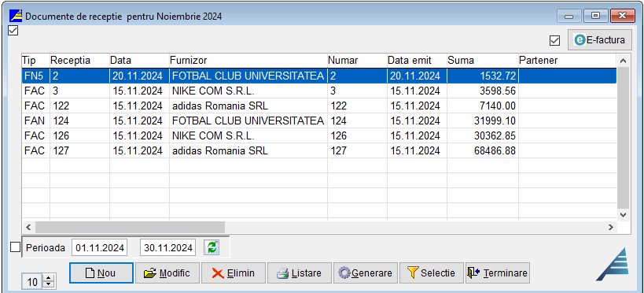Click the Furnizor column header
Viewport: 644px width, 293px height.
(x=248, y=61)
